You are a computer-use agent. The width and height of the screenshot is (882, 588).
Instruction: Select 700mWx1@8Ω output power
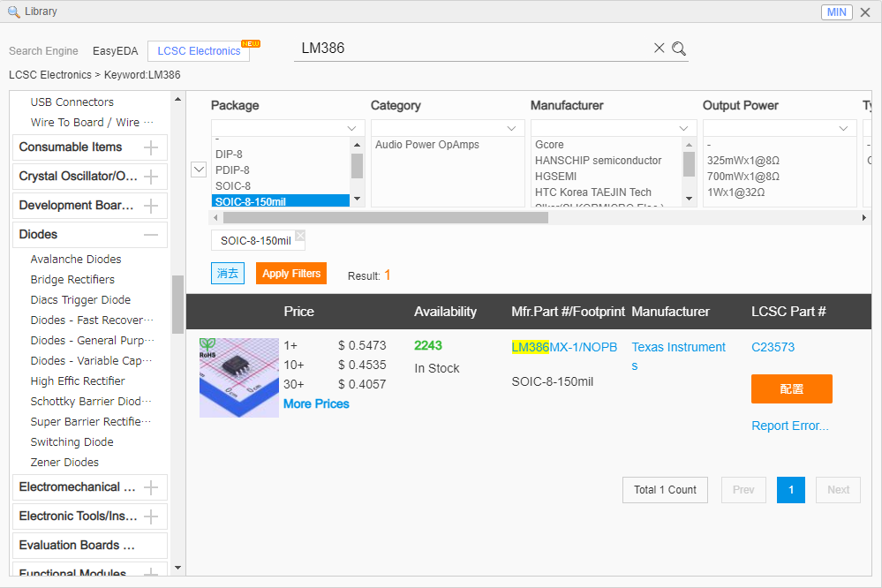pyautogui.click(x=743, y=176)
